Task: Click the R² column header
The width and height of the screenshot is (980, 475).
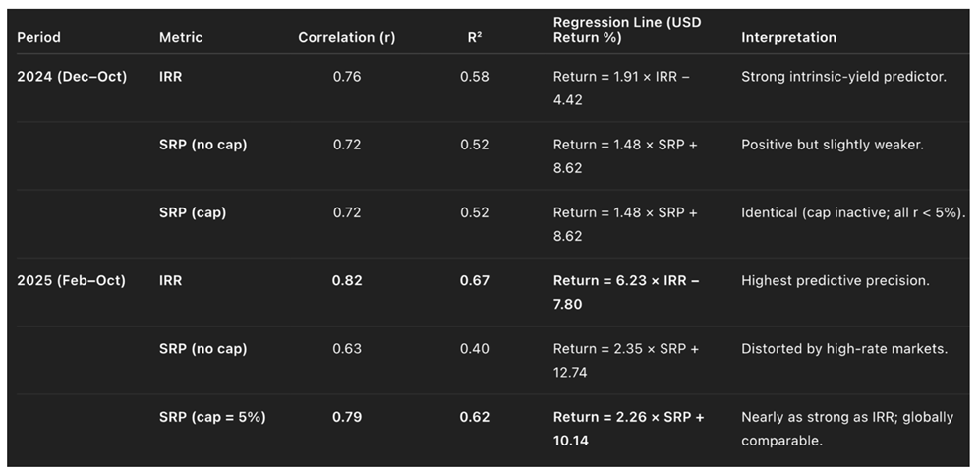Action: [474, 37]
